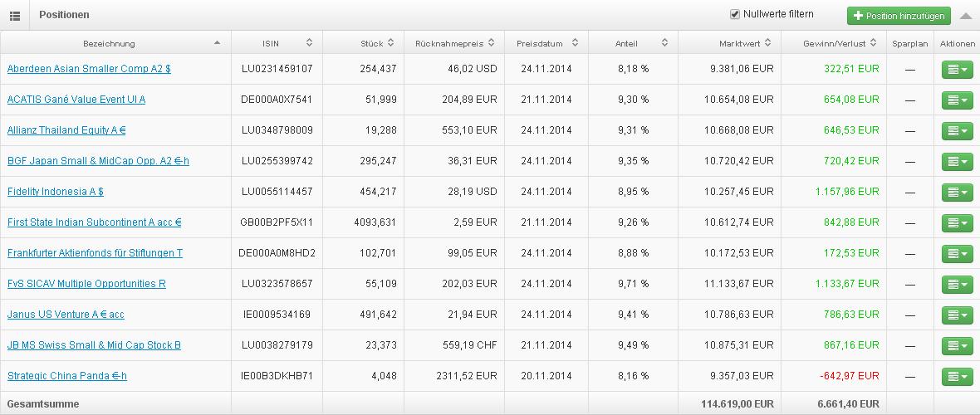
Task: Open Strategic China Panda €-h link
Action: 67,376
